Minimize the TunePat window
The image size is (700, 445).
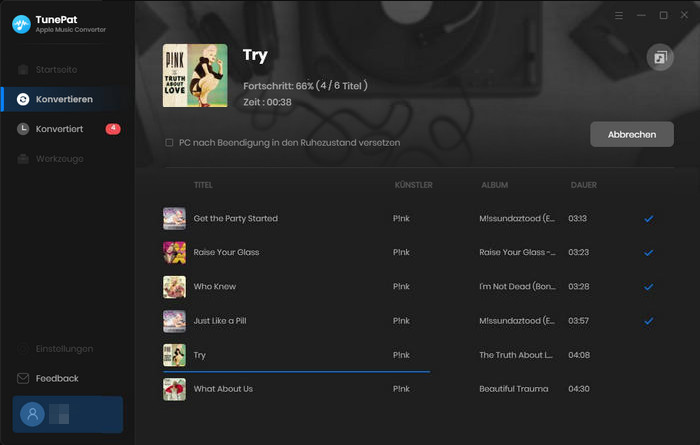[x=641, y=15]
